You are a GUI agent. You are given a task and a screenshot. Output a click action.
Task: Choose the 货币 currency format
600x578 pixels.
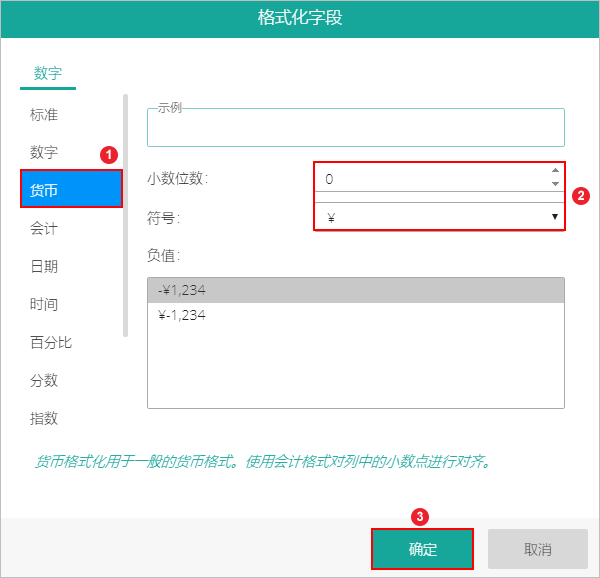click(70, 190)
